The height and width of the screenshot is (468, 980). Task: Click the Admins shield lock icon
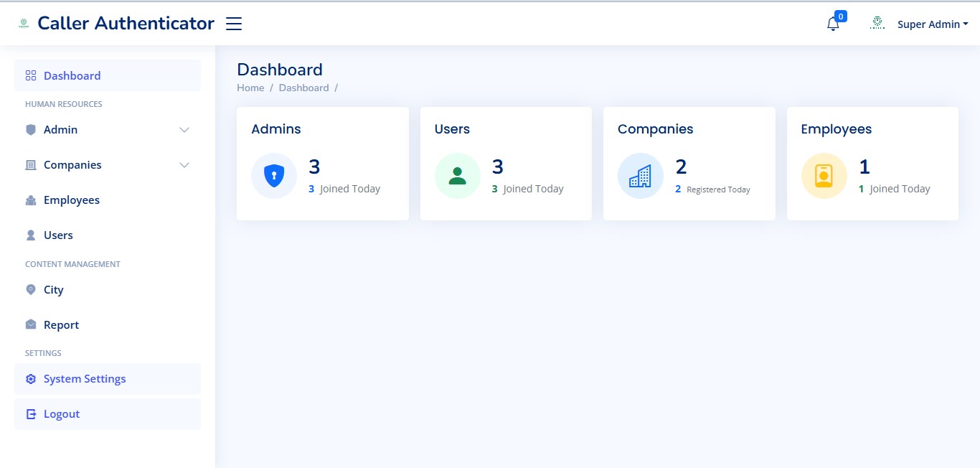coord(274,176)
